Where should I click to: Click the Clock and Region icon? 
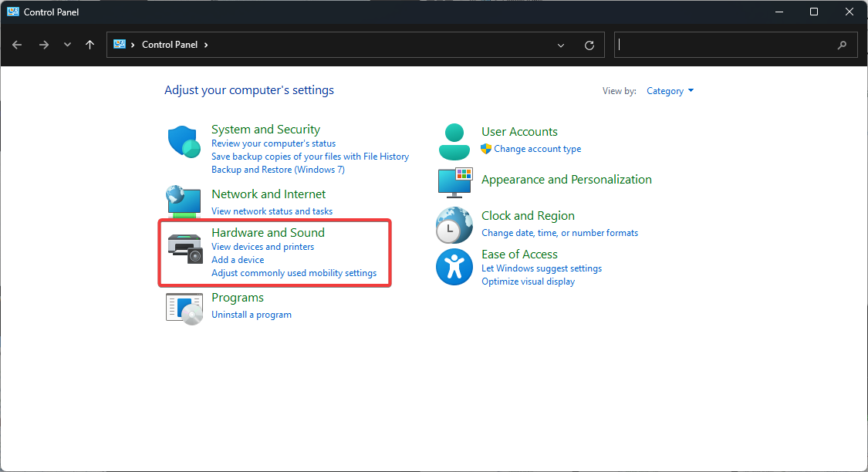click(454, 225)
